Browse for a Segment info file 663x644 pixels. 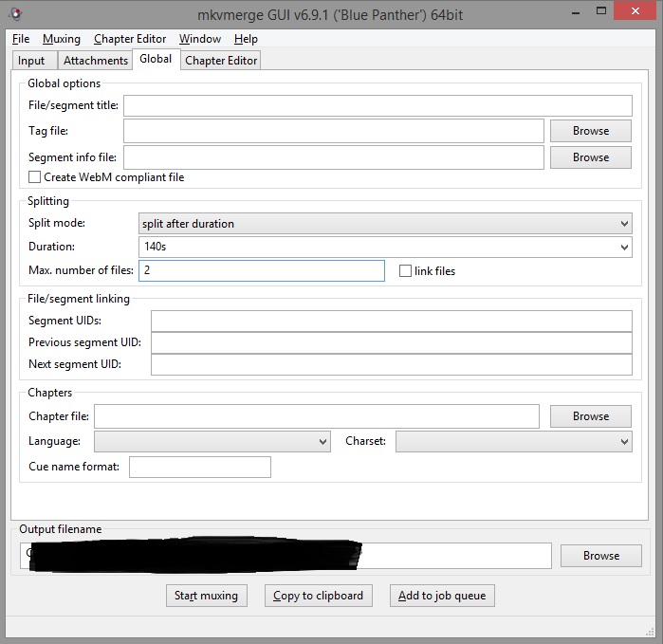click(591, 157)
